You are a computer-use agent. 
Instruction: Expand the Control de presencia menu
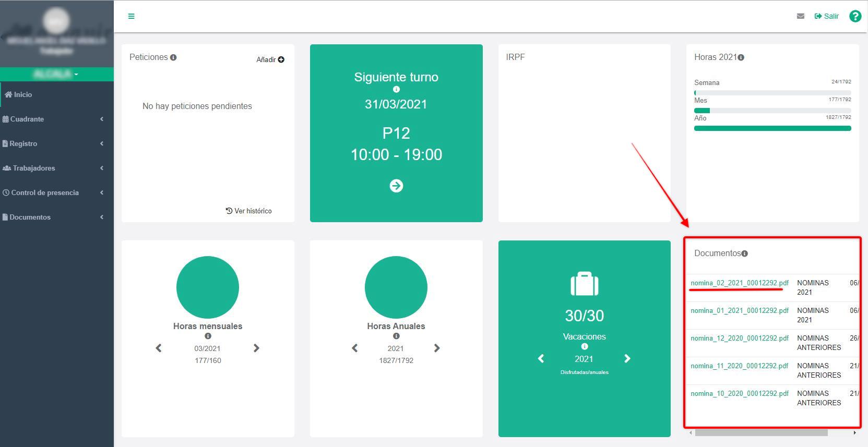pos(52,192)
